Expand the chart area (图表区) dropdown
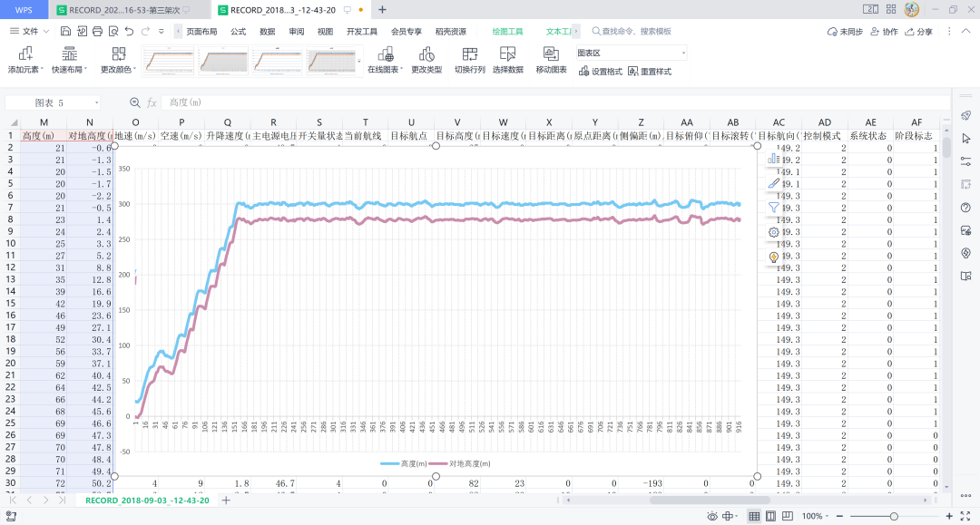Viewport: 980px width, 525px height. click(682, 53)
